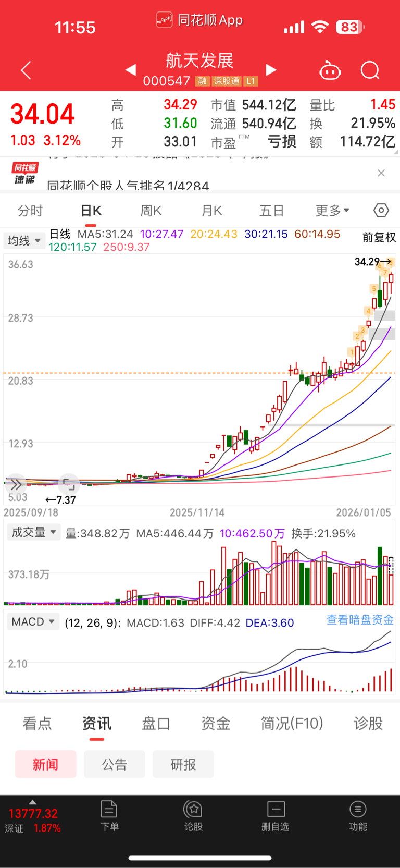Tap 换手:21.95% volume label
Image resolution: width=400 pixels, height=868 pixels.
pos(323,533)
